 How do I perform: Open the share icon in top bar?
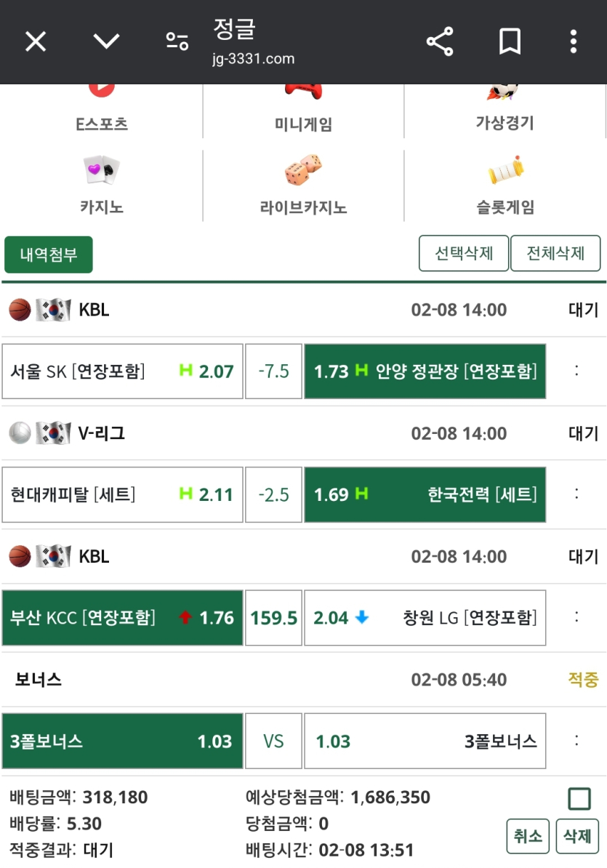(440, 41)
